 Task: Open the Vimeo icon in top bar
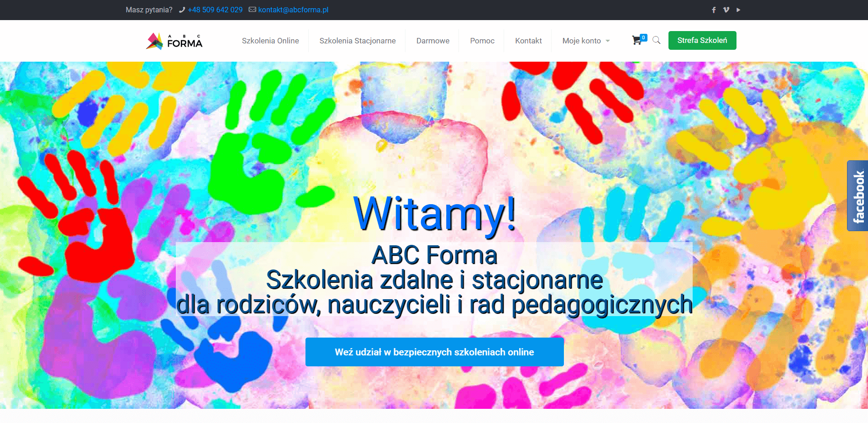click(726, 10)
